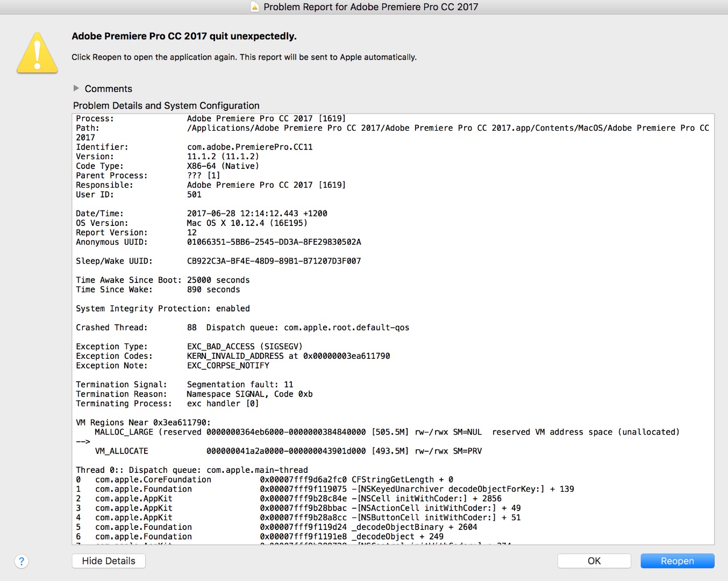Click stack frame 3 '-[NSActionCell initWithCoder:] + 49'
Viewport: 728px width, 581px height.
(436, 508)
